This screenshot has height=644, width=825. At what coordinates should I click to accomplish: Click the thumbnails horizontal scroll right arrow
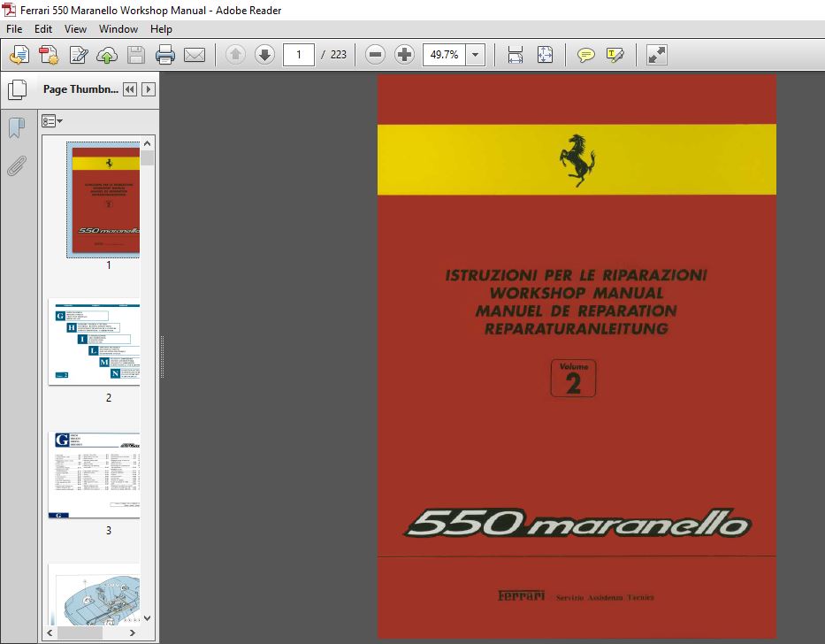pos(133,632)
